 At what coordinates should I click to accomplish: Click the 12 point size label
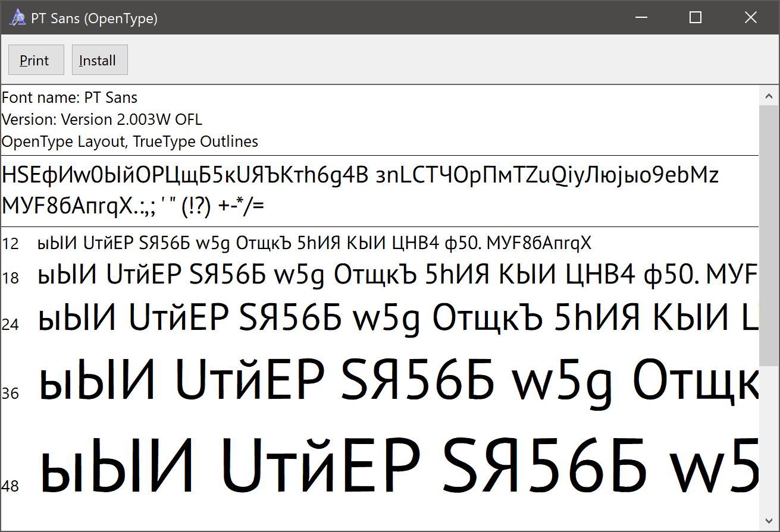11,243
